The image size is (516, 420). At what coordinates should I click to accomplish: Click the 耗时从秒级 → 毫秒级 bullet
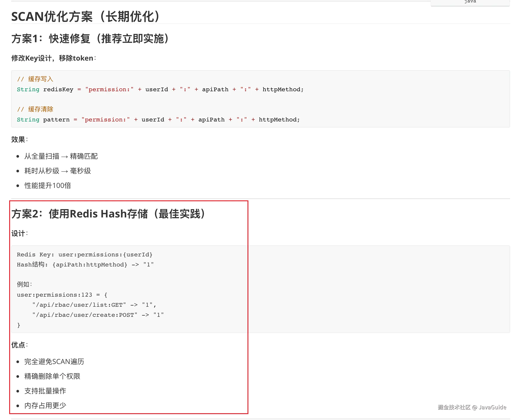point(57,171)
